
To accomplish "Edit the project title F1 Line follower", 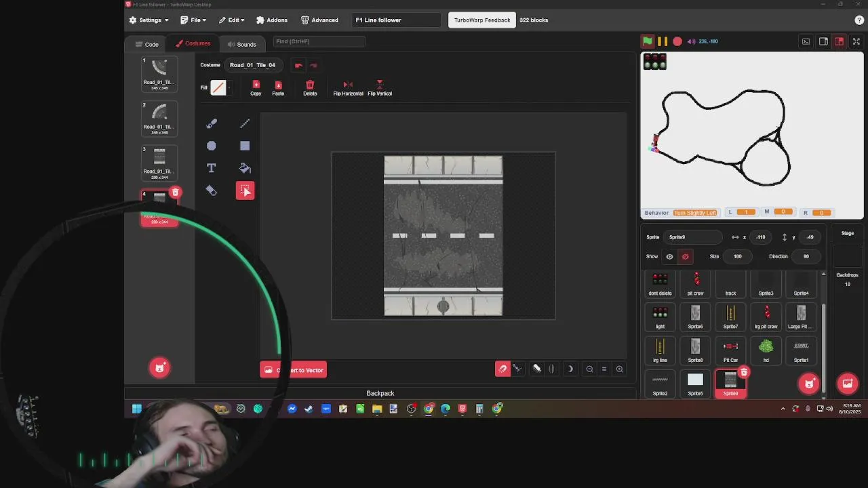I will point(397,20).
